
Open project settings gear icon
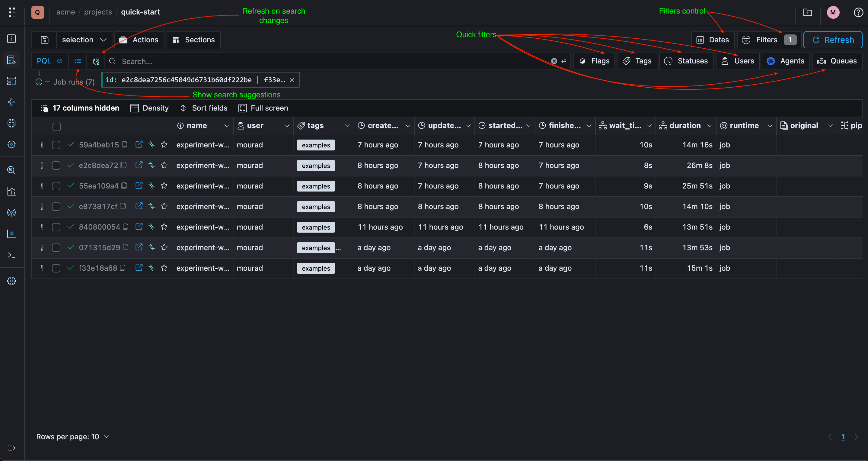coord(11,281)
